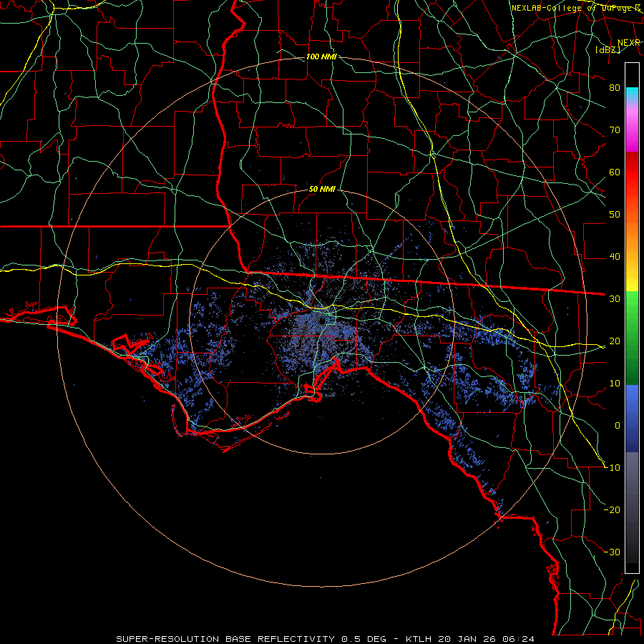Click the gray segment of the color bar

tap(632, 507)
